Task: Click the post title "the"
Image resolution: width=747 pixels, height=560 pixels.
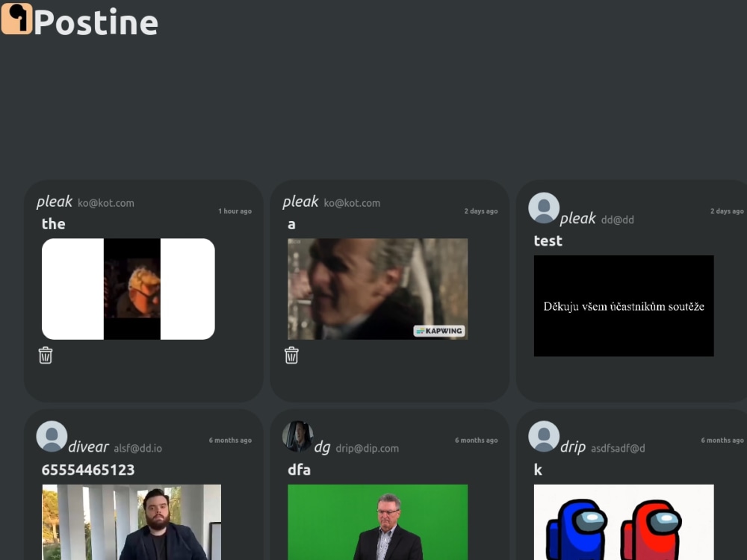Action: click(53, 224)
